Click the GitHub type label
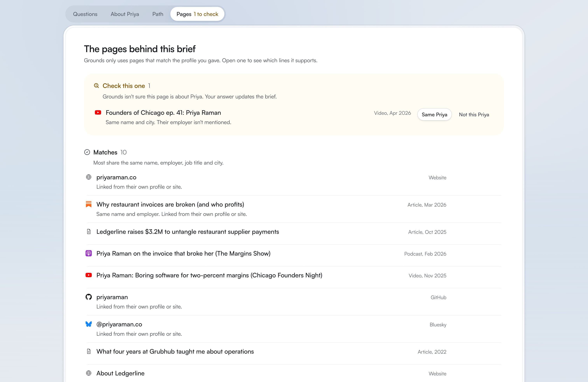The height and width of the screenshot is (382, 588). coord(438,297)
